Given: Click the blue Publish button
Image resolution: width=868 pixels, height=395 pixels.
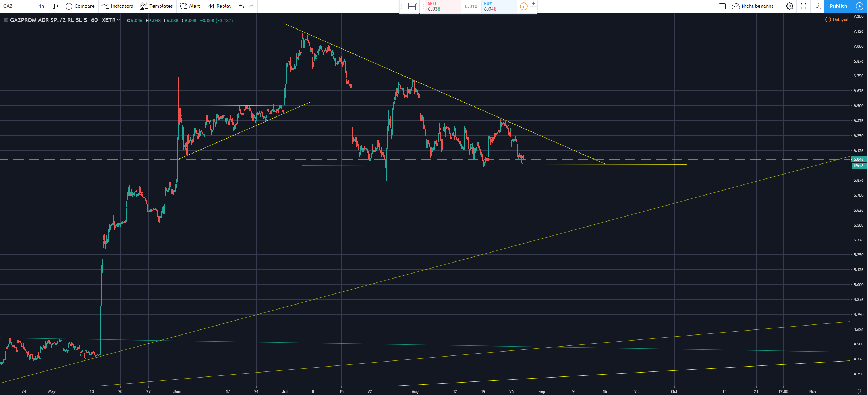Looking at the screenshot, I should pyautogui.click(x=838, y=6).
